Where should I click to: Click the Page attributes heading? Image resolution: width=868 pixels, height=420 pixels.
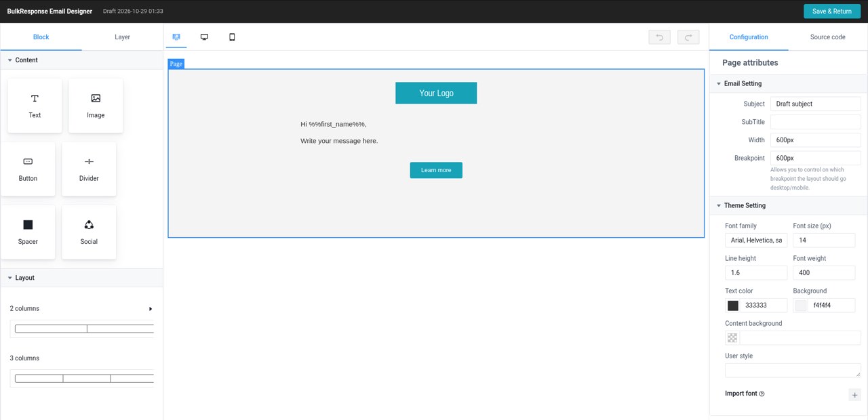(750, 62)
